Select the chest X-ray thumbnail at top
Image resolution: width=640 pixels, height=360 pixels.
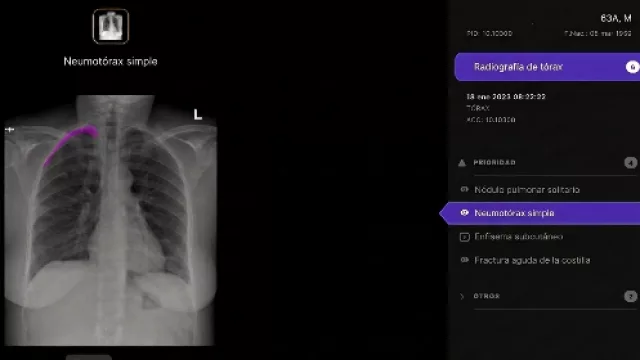click(111, 26)
